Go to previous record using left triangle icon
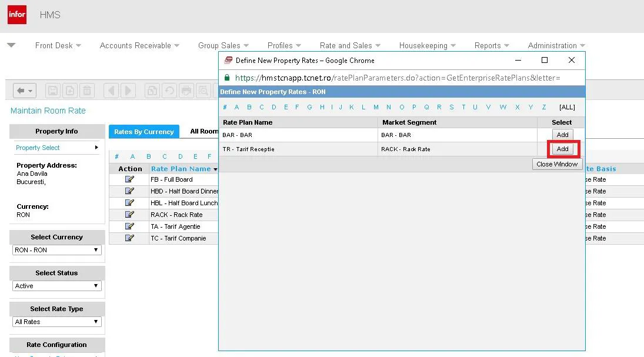Viewport: 644px width, 357px height. (x=111, y=91)
